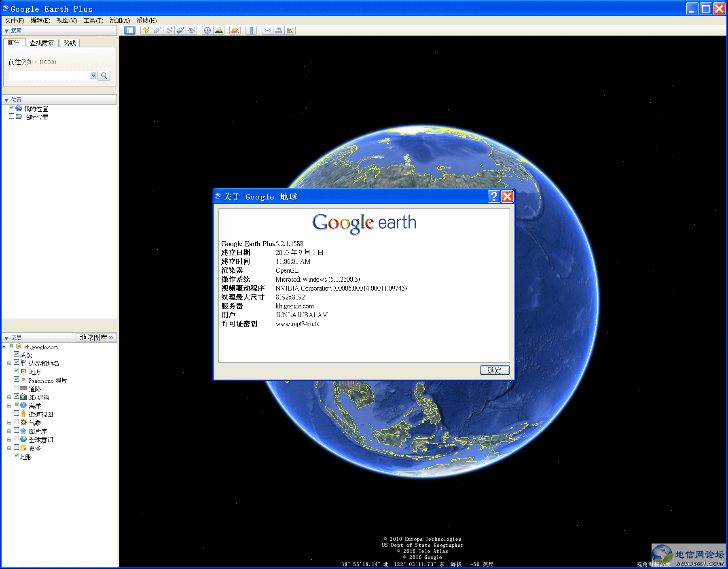Click the kh.google.com layers database icon
The height and width of the screenshot is (569, 728).
19,346
